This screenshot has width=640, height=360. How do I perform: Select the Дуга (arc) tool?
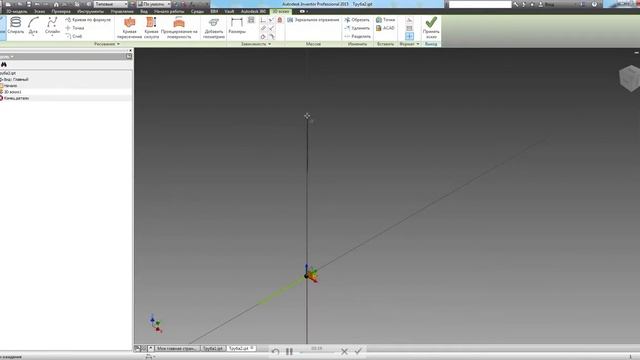pos(33,25)
